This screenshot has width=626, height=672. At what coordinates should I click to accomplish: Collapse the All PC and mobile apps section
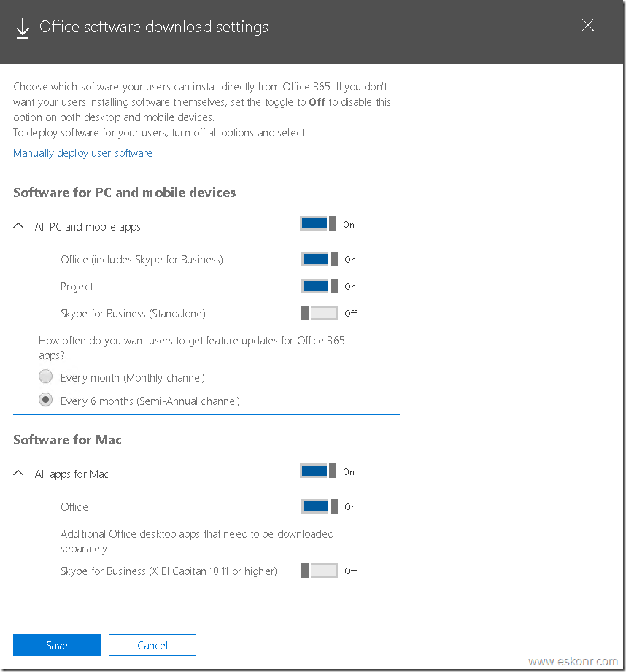[18, 225]
